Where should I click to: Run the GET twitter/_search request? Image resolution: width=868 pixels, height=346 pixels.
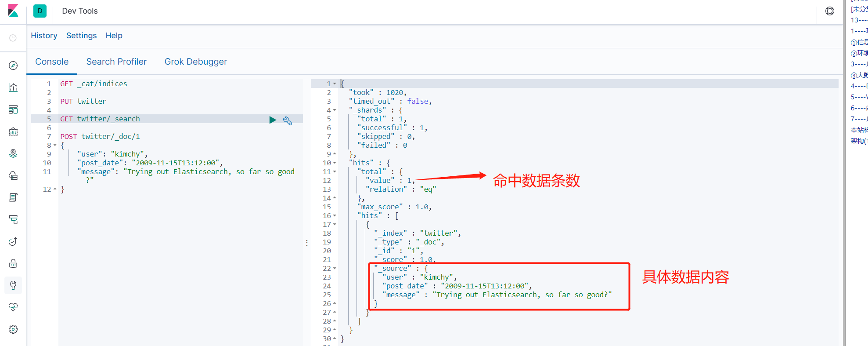[x=273, y=120]
